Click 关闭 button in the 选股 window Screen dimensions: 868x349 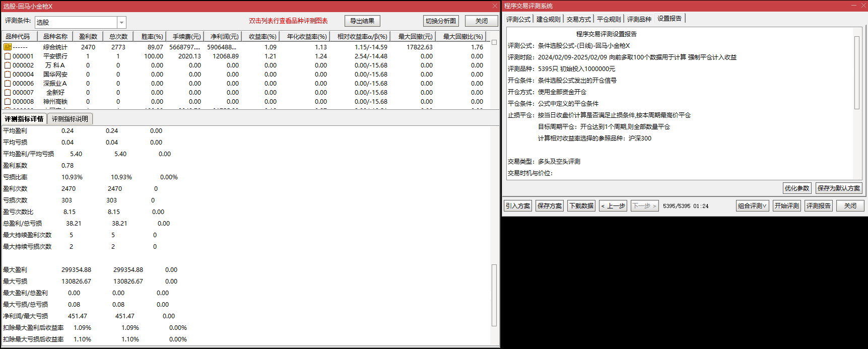(x=481, y=21)
